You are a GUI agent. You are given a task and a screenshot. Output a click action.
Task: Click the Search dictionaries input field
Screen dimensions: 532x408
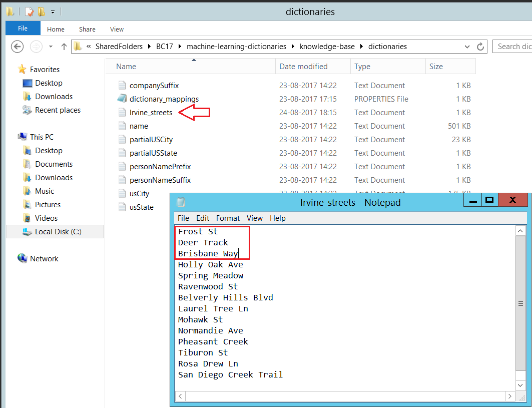(x=512, y=47)
